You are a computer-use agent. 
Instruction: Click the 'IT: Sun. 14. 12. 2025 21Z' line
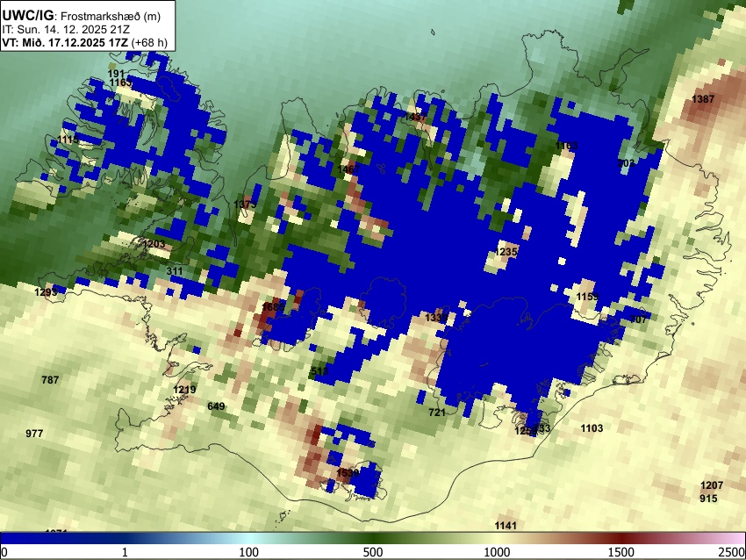[x=66, y=30]
